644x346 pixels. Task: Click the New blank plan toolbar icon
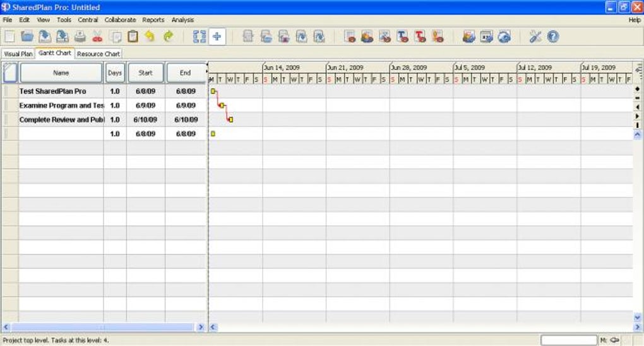pos(9,37)
